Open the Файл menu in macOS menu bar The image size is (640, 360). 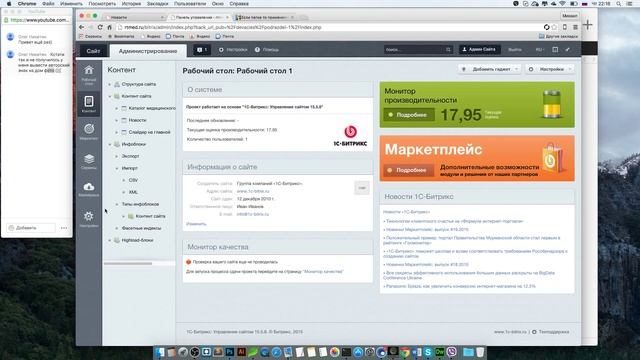point(48,4)
